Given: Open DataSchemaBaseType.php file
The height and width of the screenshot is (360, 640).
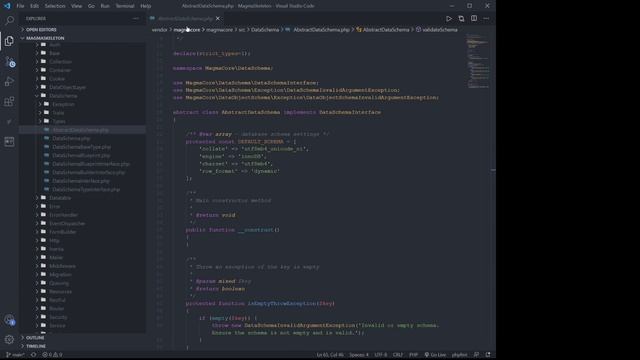Looking at the screenshot, I should pyautogui.click(x=82, y=147).
